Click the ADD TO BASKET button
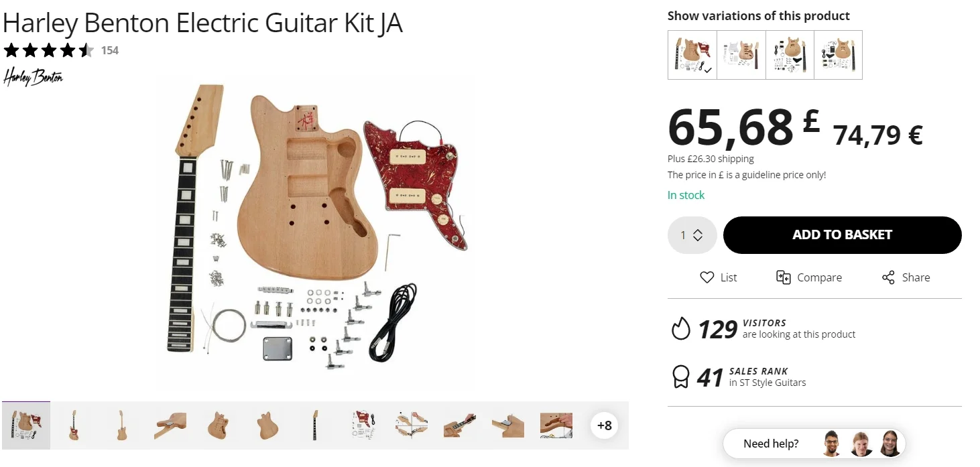Screen dimensions: 980x467 point(842,235)
